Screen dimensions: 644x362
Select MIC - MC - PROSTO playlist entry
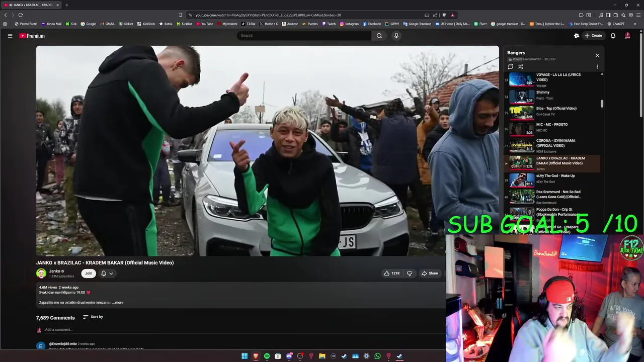(x=552, y=128)
